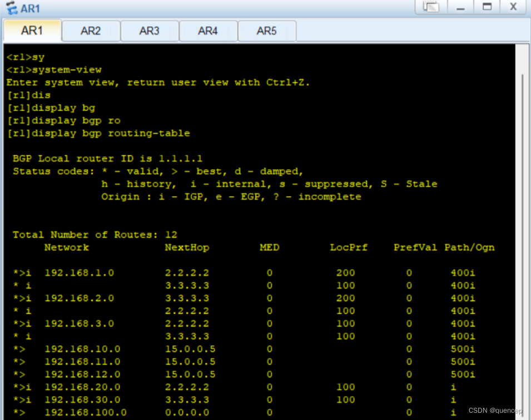
Task: Click the Path/Ogn column header
Action: point(469,248)
